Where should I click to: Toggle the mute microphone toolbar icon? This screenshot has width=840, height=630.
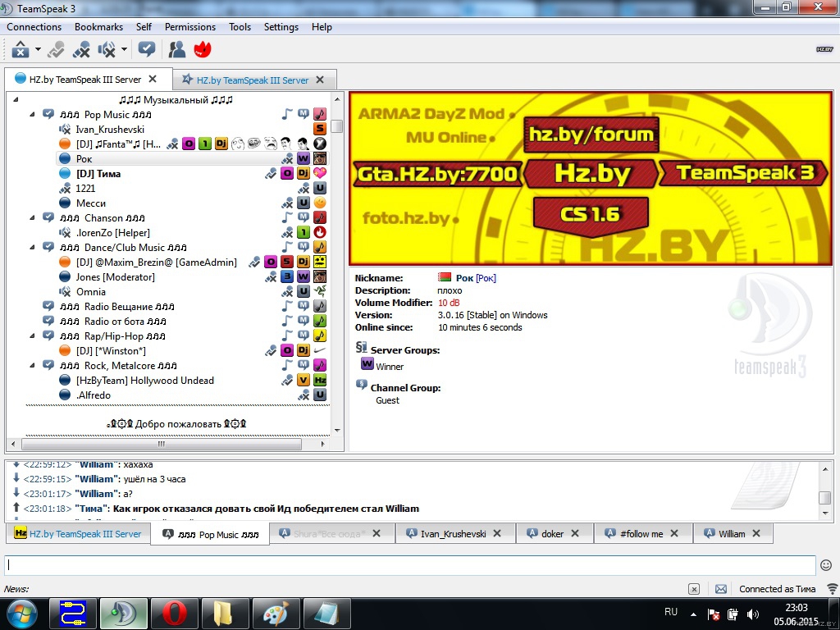pos(81,50)
